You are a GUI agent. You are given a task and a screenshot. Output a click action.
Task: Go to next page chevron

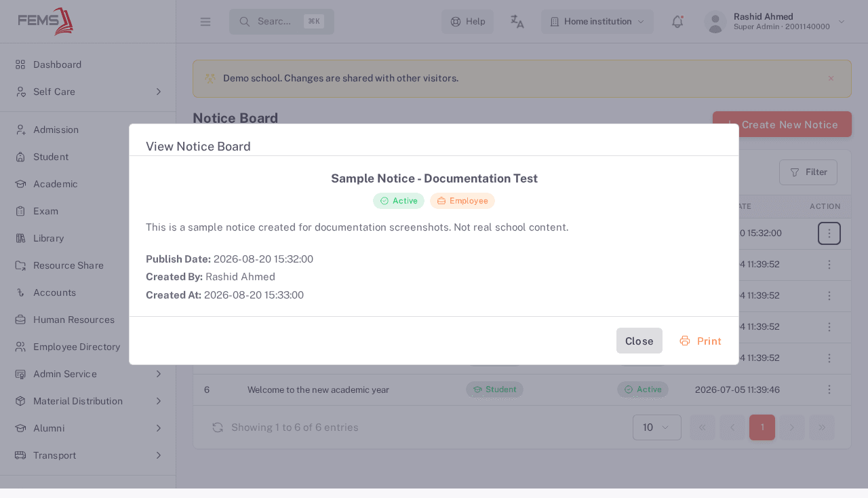pos(792,427)
